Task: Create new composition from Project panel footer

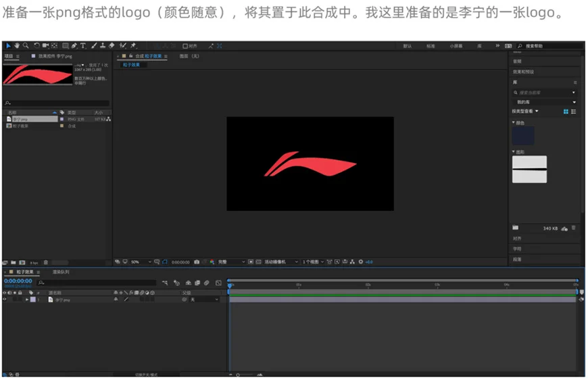Action: tap(22, 262)
